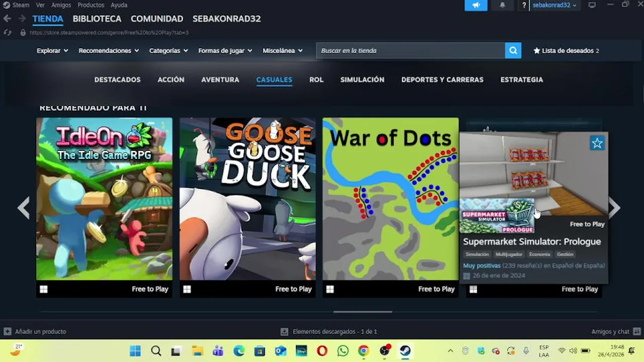The height and width of the screenshot is (362, 644).
Task: Go forward with the right navigation arrow
Action: tap(22, 19)
